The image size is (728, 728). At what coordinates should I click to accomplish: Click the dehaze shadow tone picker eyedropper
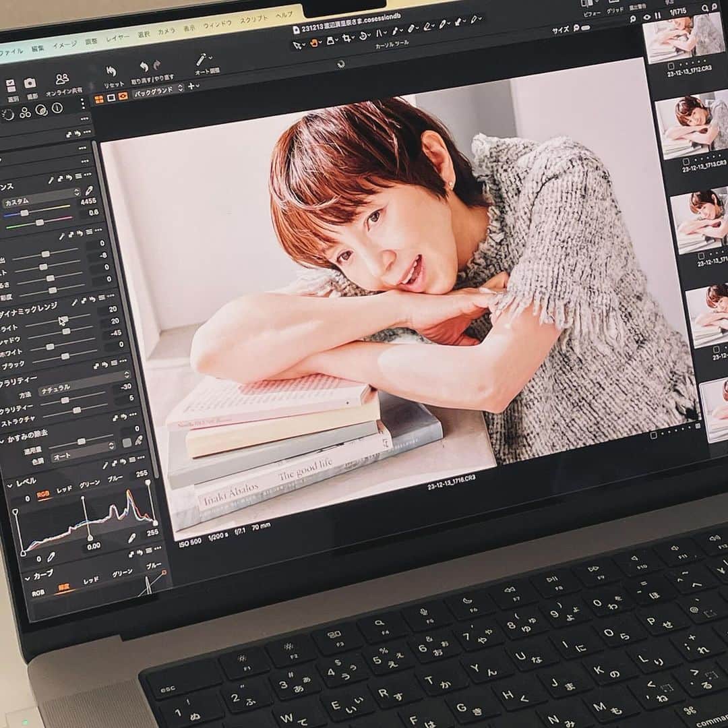coord(138,440)
